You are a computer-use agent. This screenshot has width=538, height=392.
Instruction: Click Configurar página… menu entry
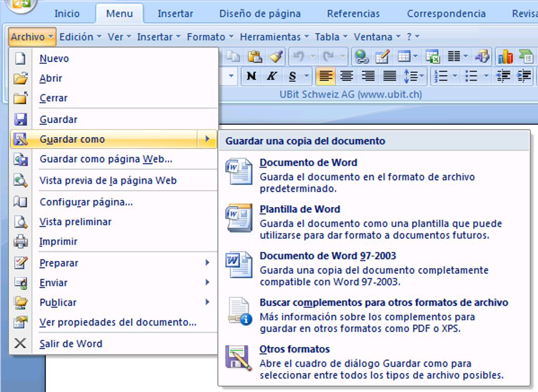pyautogui.click(x=113, y=202)
